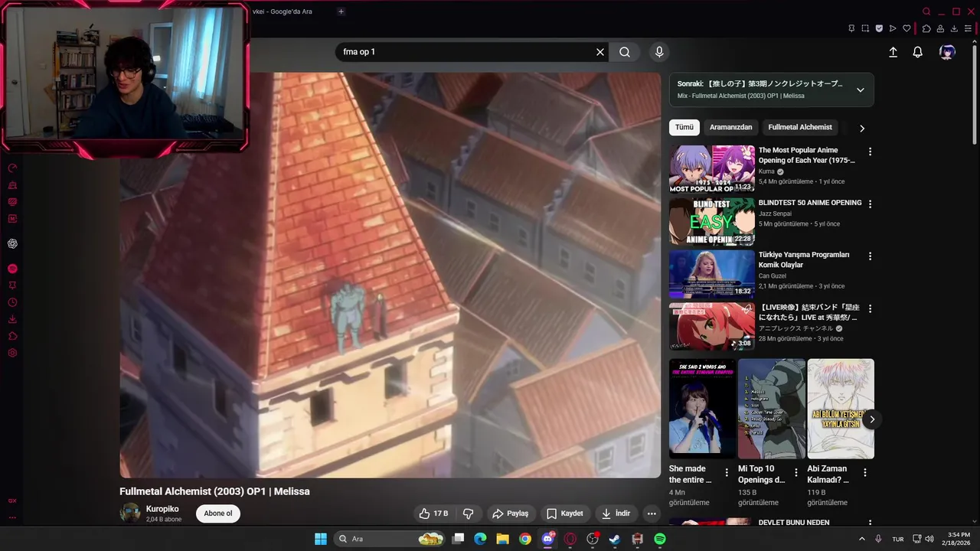Select the Tümü filter chip
Image resolution: width=980 pixels, height=551 pixels.
(684, 127)
